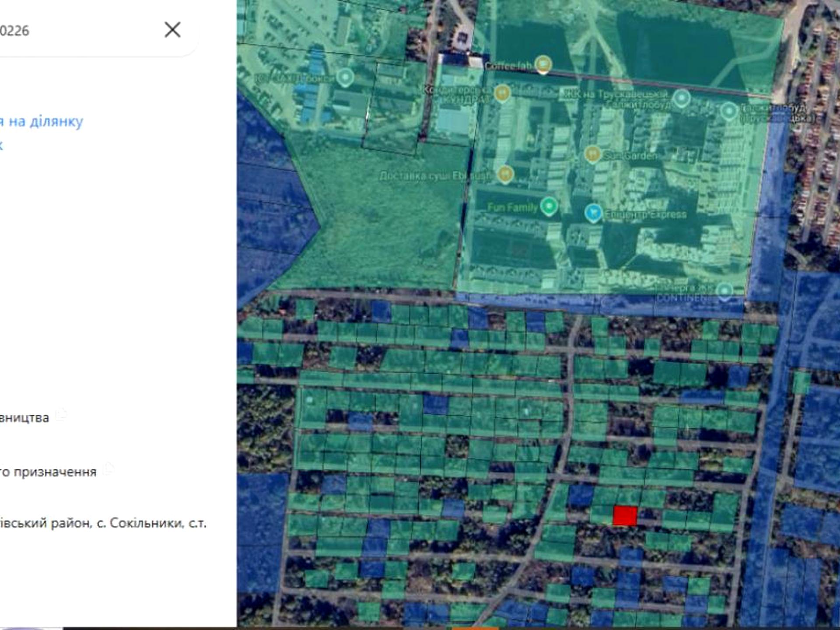Click the Continent place marker

tap(724, 291)
